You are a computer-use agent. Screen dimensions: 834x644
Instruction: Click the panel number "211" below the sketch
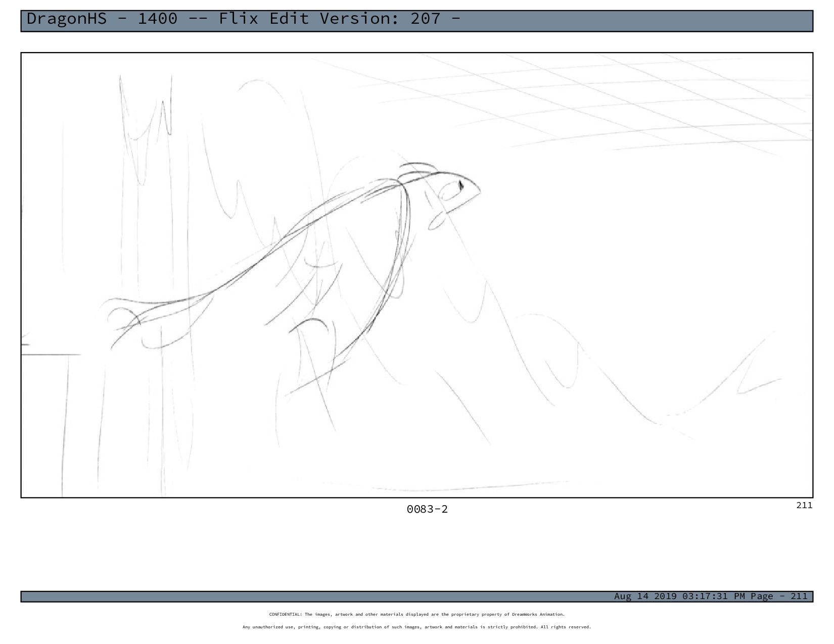pos(804,505)
